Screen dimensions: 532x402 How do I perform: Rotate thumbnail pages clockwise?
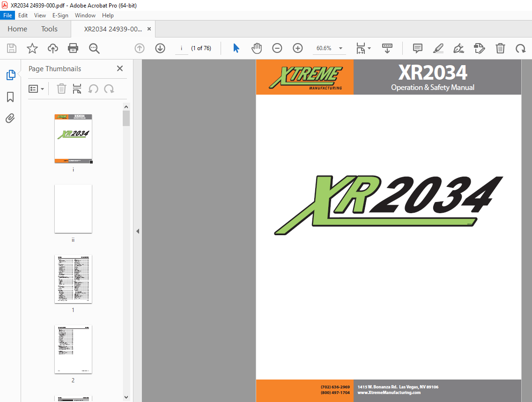(x=109, y=89)
